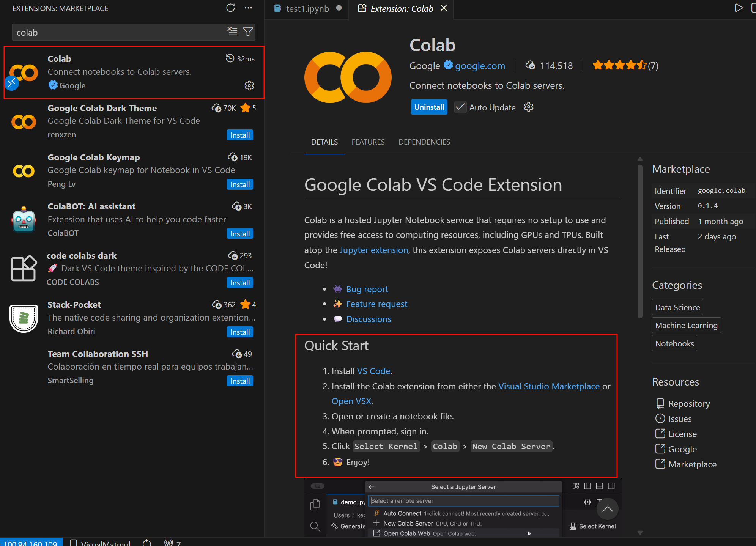Viewport: 756px width, 546px height.
Task: Open the google.com publisher link
Action: point(480,66)
